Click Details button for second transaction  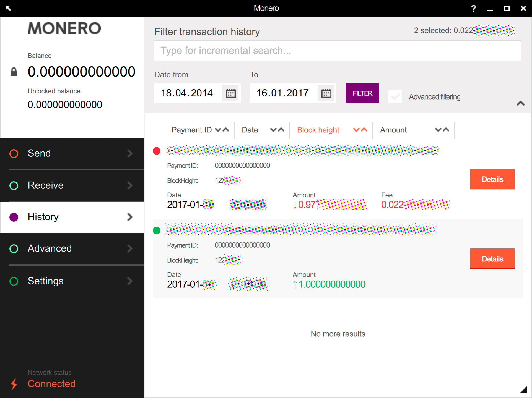pos(492,258)
